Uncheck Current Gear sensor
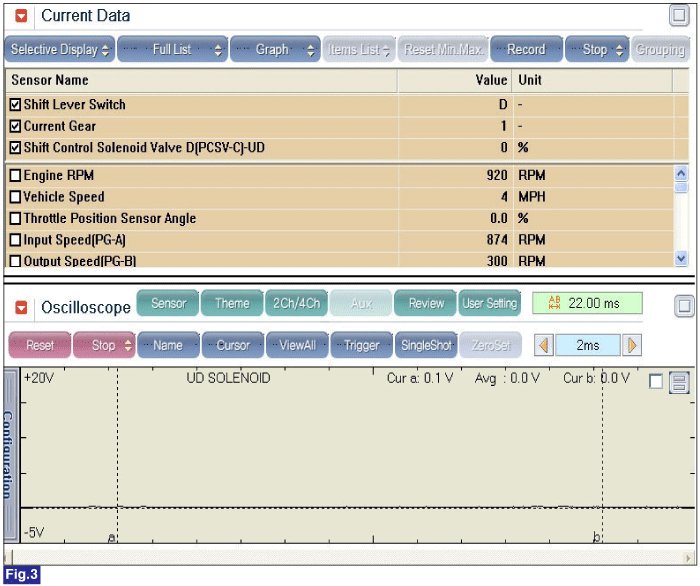The height and width of the screenshot is (586, 700). (15, 126)
